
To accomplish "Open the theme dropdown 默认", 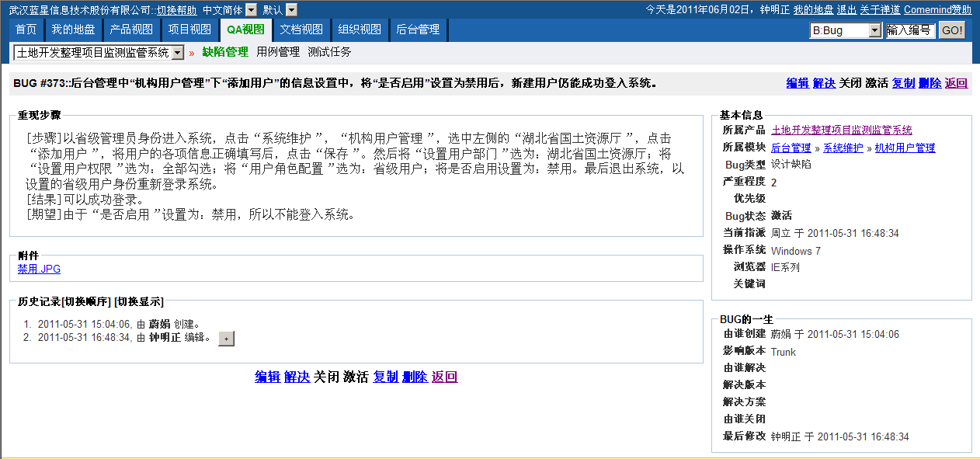I will [x=291, y=10].
